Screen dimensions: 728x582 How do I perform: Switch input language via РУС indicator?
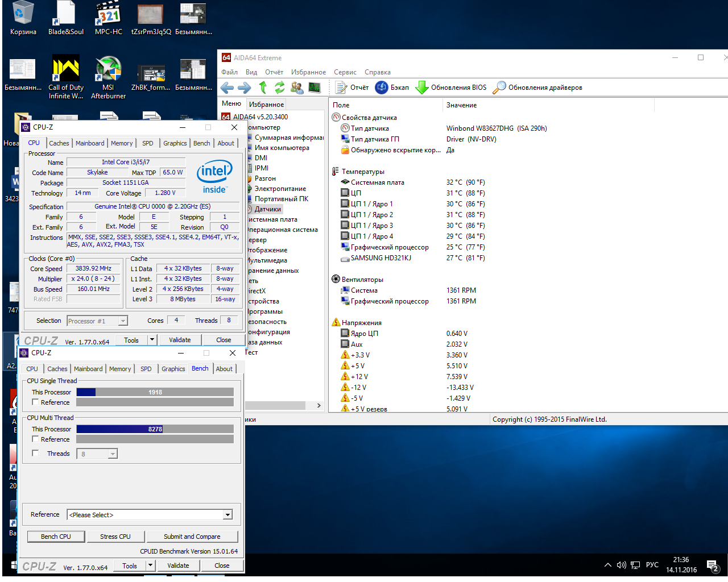click(x=652, y=565)
